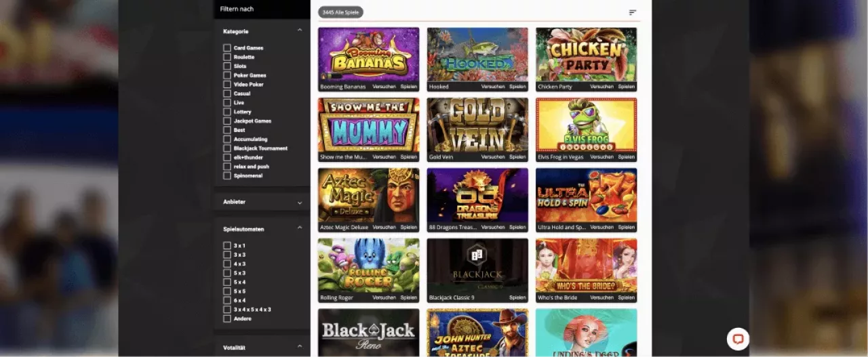
Task: Click Versuchen for Booming Bananas
Action: (x=384, y=87)
